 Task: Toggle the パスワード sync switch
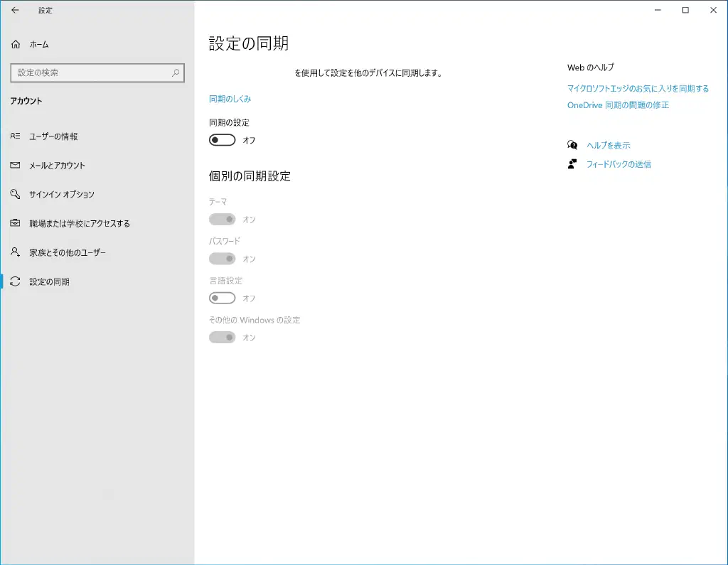pos(222,259)
